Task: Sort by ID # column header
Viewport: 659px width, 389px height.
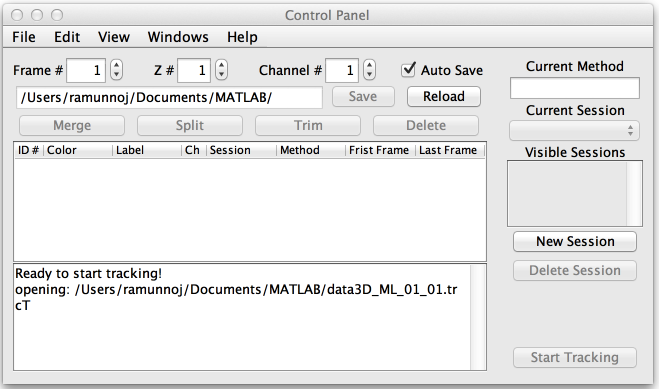Action: pos(29,150)
